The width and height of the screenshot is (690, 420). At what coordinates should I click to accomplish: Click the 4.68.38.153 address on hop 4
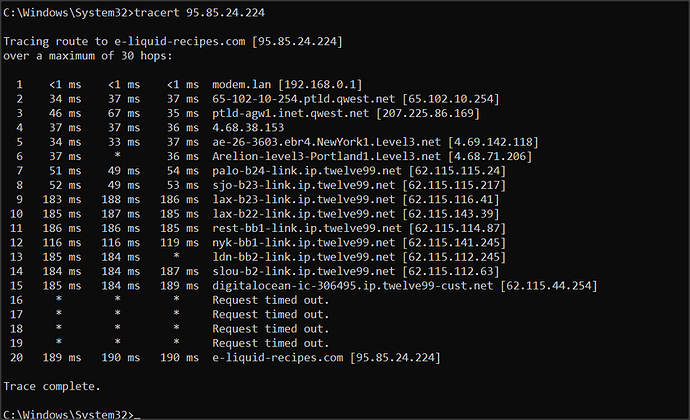pyautogui.click(x=248, y=128)
